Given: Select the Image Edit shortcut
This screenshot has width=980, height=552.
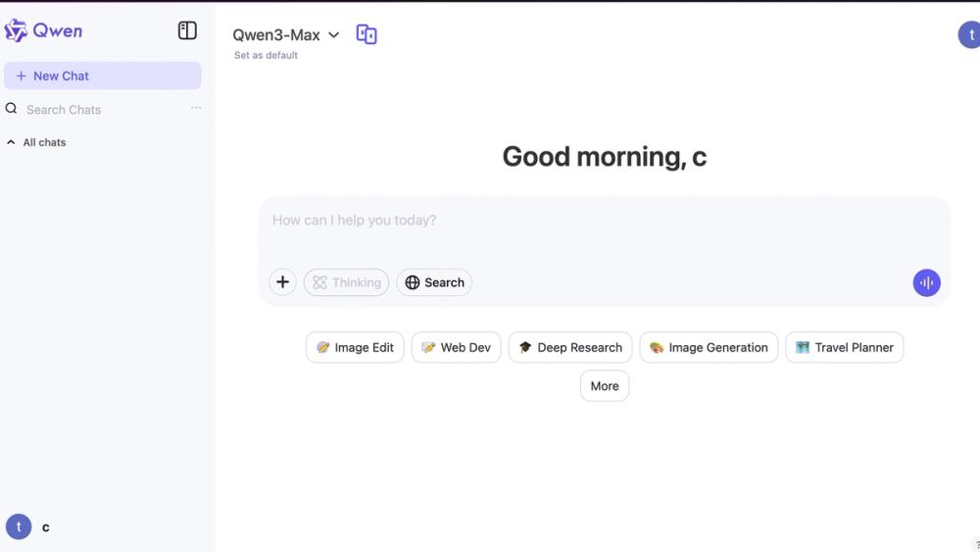Looking at the screenshot, I should coord(355,348).
